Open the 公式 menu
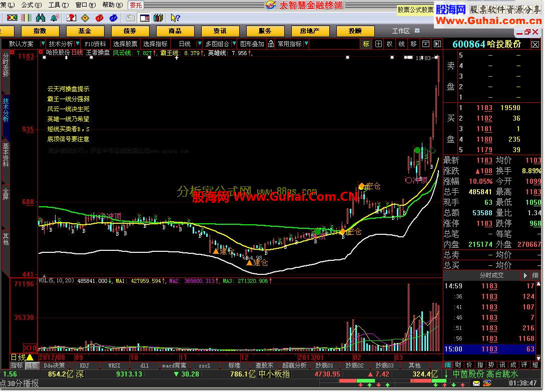 point(32,5)
